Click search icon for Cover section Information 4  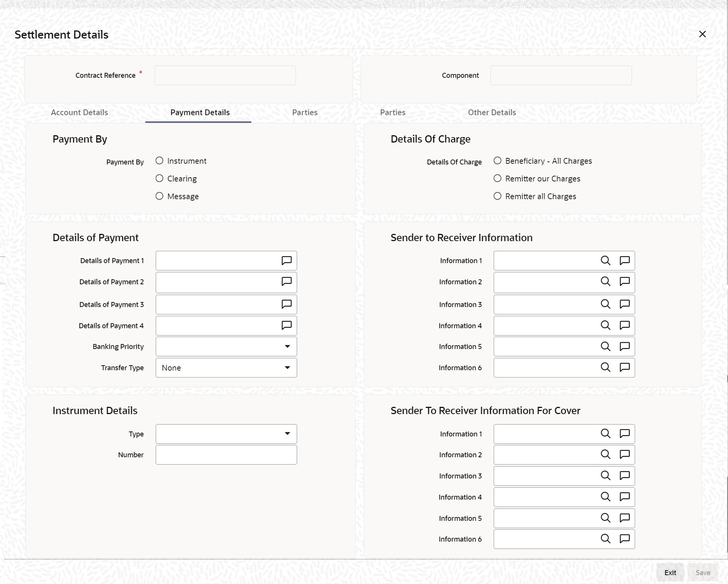pos(605,497)
